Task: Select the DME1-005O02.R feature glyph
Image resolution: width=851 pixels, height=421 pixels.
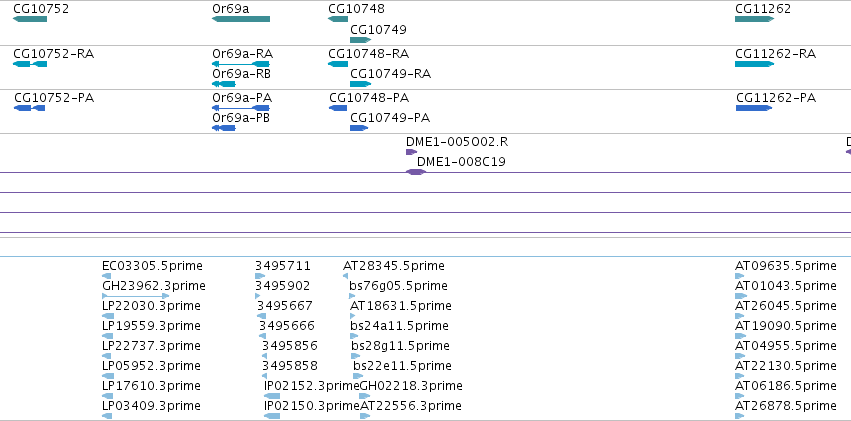Action: point(411,152)
